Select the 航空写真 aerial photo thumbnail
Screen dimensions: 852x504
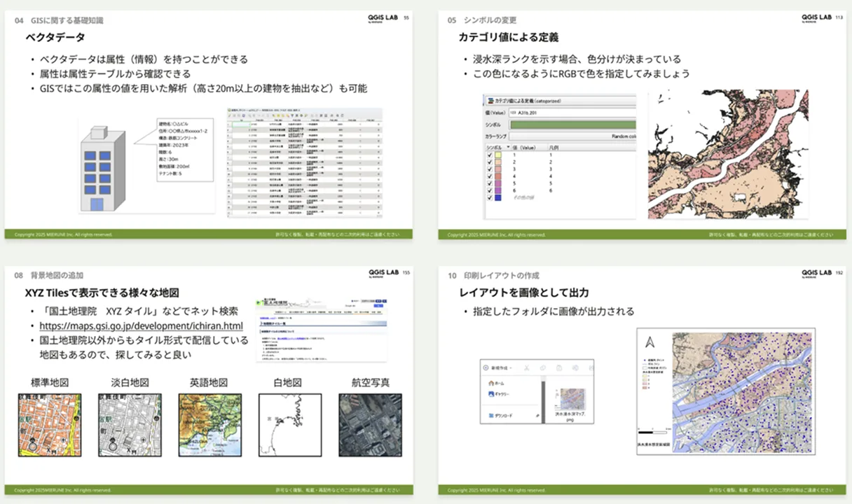pos(371,426)
